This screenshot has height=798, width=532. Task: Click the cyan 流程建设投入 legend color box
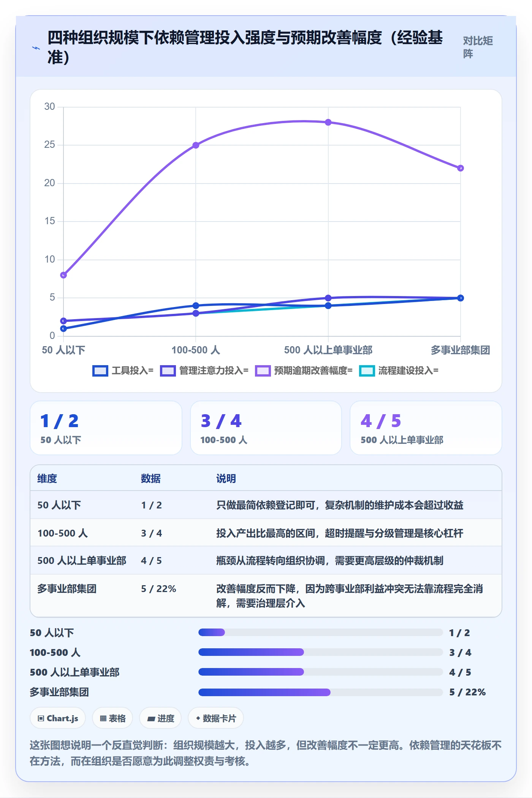tap(367, 371)
